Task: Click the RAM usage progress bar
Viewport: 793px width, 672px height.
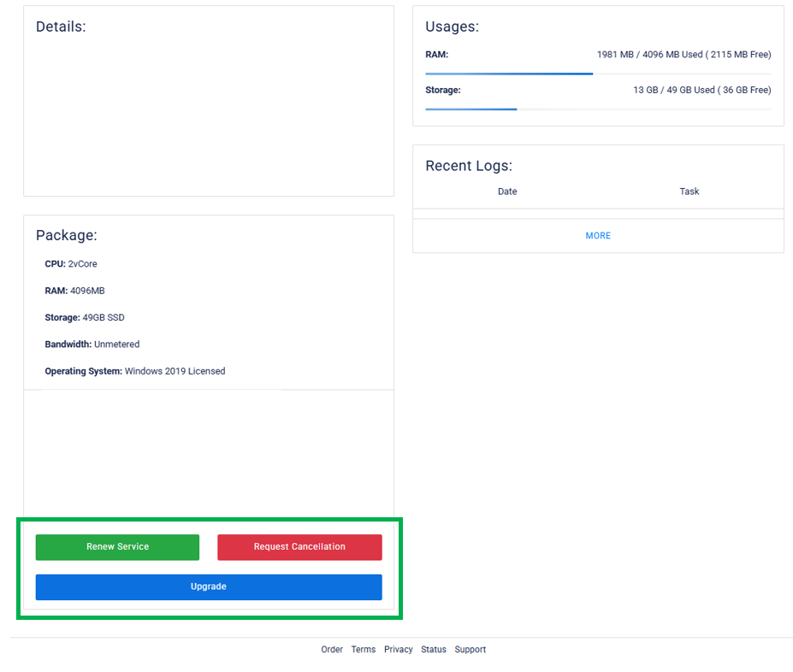Action: (x=597, y=74)
